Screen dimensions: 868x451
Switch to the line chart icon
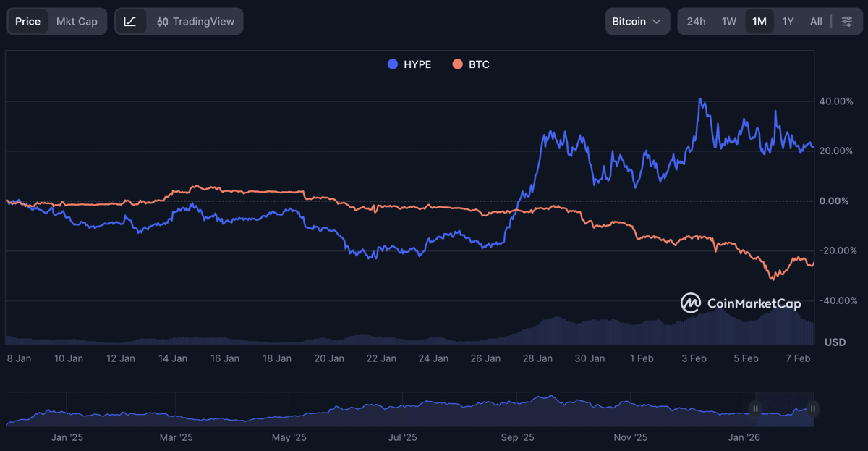tap(130, 22)
